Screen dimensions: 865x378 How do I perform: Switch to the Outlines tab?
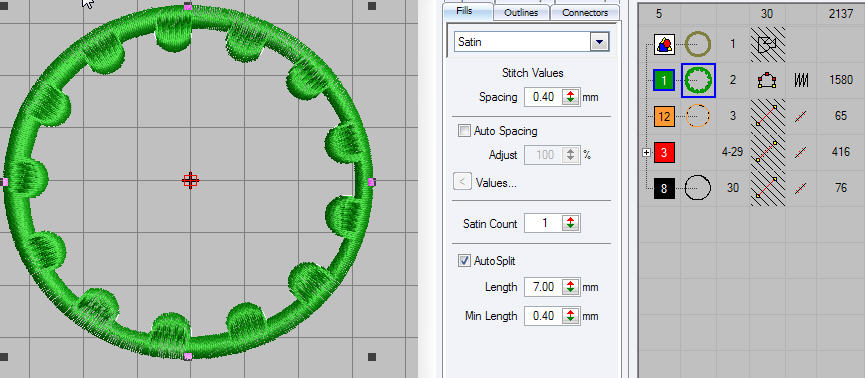coord(521,13)
